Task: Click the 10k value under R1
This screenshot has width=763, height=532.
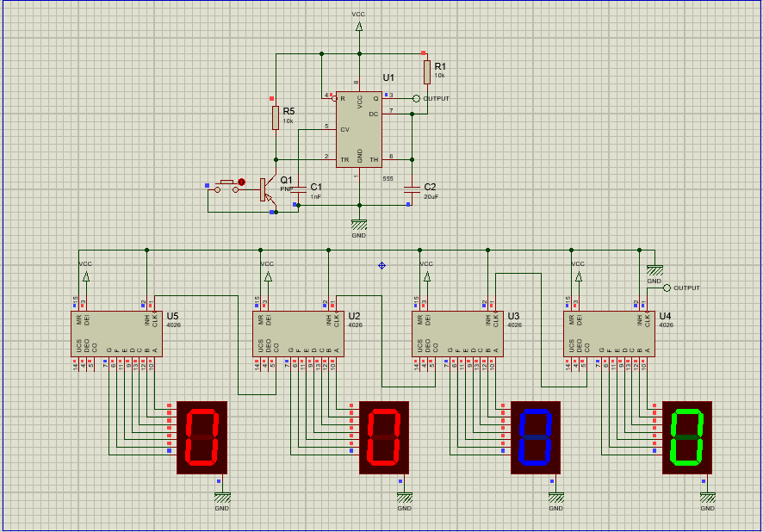Action: coord(439,76)
